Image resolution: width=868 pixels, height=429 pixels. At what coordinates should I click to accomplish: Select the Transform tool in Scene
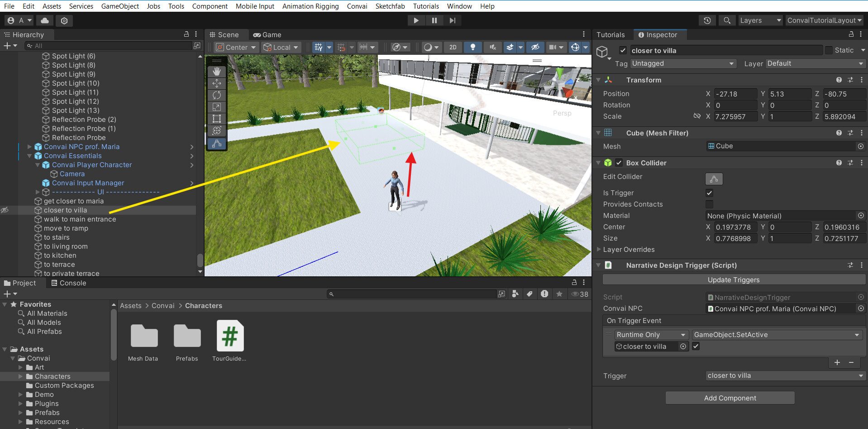pos(217,130)
